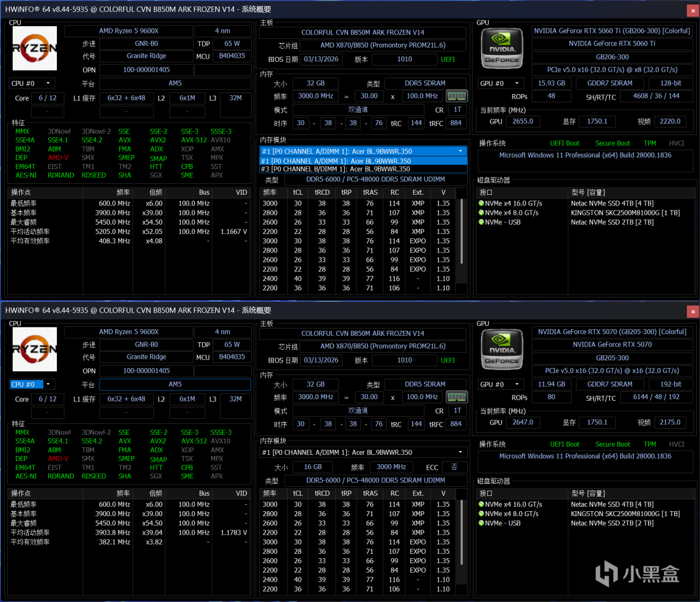The image size is (700, 602).
Task: Click the 'AMD-V' feature flag in the RTX 5070 window
Action: click(x=58, y=459)
